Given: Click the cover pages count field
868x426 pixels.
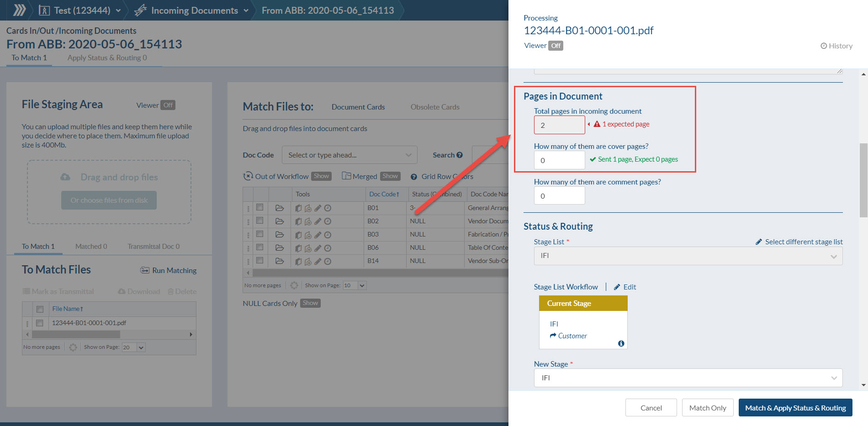Looking at the screenshot, I should pyautogui.click(x=559, y=160).
